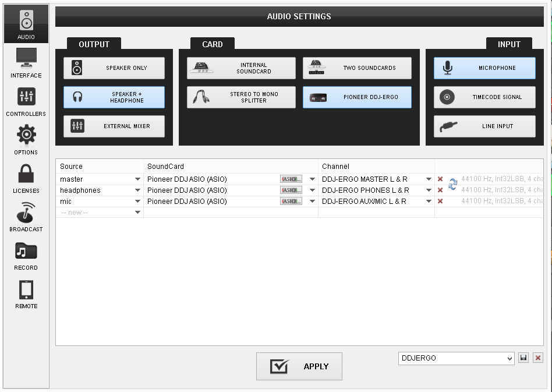Click Pioneer DDJ ASIO in headphones row
This screenshot has width=552, height=392.
(187, 190)
